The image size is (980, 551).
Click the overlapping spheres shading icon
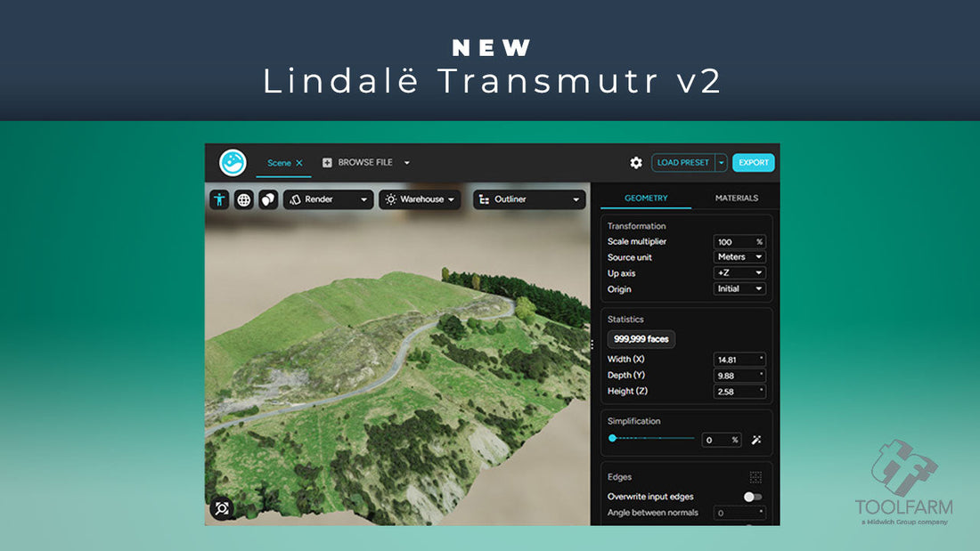tap(268, 199)
